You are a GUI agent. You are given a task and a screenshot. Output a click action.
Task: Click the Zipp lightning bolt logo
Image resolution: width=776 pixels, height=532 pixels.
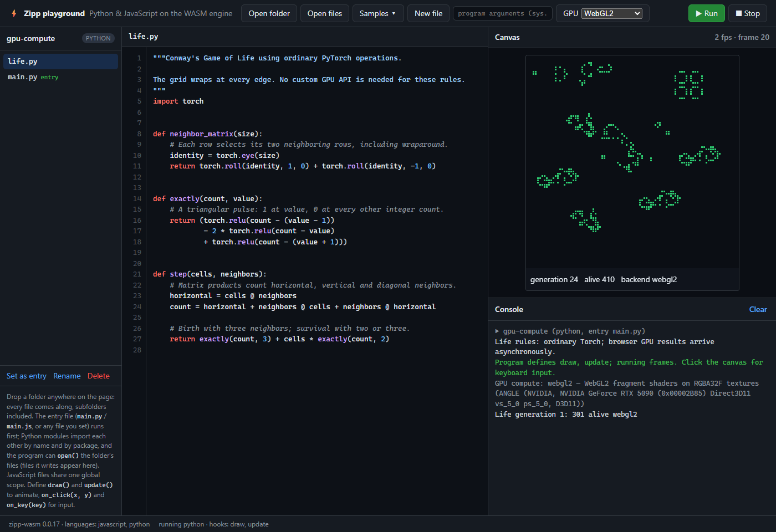pyautogui.click(x=14, y=13)
